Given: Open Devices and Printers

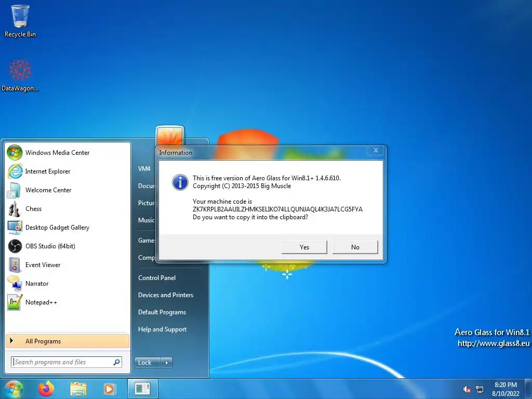Looking at the screenshot, I should [x=166, y=295].
